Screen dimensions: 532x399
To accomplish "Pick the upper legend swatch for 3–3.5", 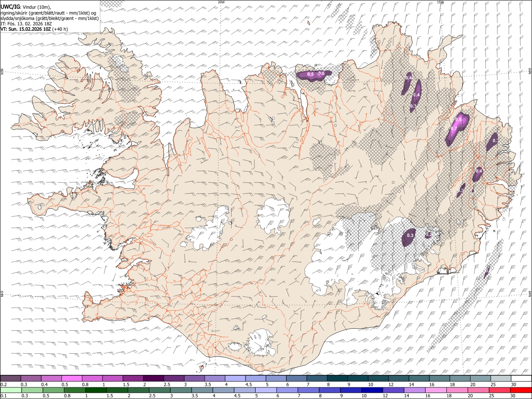I will 195,379.
